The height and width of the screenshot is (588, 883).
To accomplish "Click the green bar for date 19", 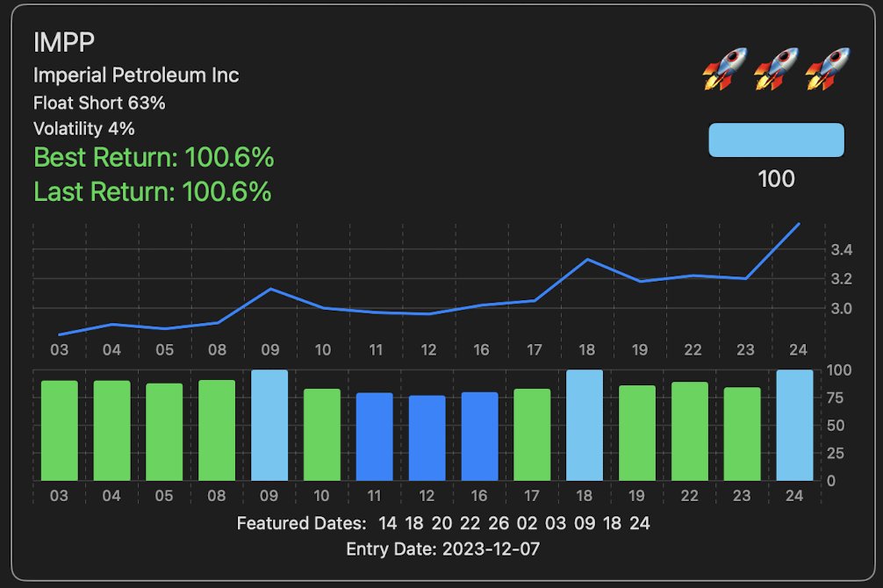I will tap(637, 434).
